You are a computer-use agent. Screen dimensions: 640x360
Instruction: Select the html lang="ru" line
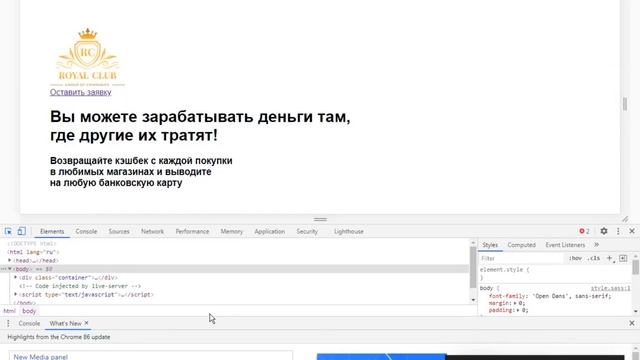pyautogui.click(x=33, y=252)
